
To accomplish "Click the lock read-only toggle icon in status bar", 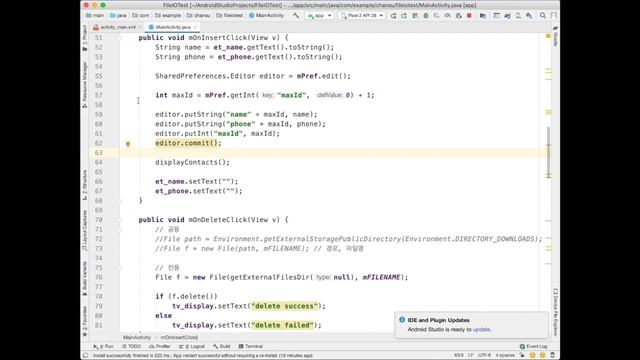I will 522,356.
